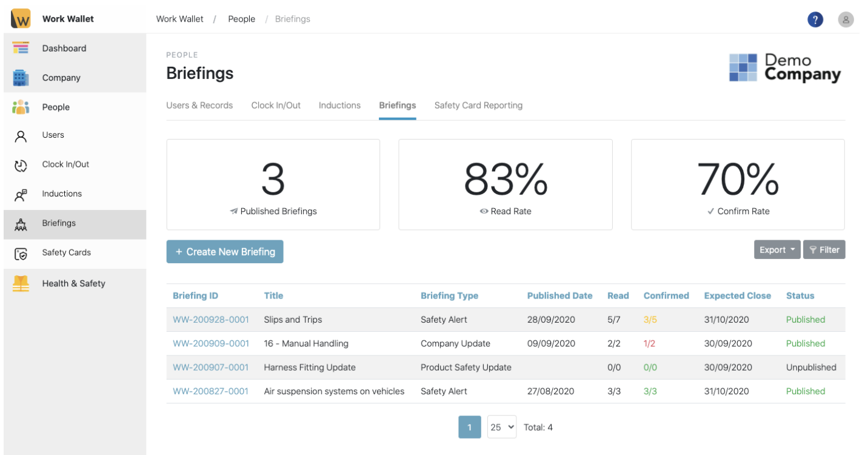The image size is (868, 455).
Task: Open the help question mark icon
Action: 815,19
